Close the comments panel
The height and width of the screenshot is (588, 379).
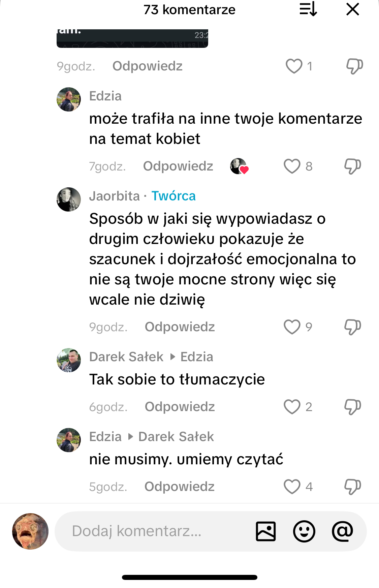352,9
